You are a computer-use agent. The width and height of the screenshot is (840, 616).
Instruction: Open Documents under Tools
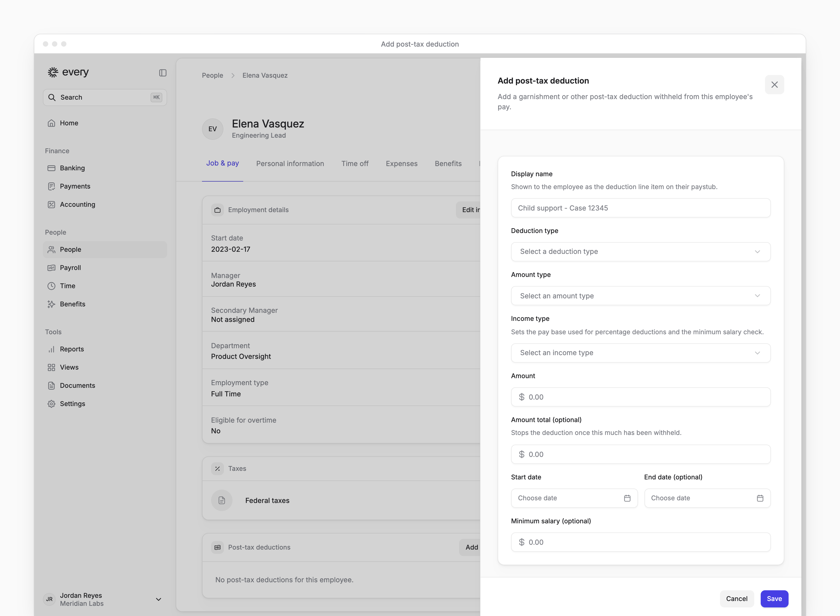click(105, 386)
